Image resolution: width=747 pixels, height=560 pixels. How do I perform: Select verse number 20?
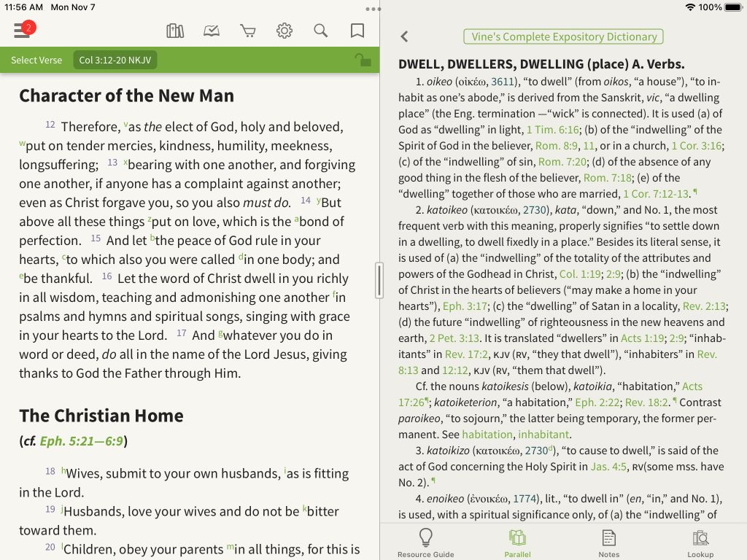click(50, 548)
